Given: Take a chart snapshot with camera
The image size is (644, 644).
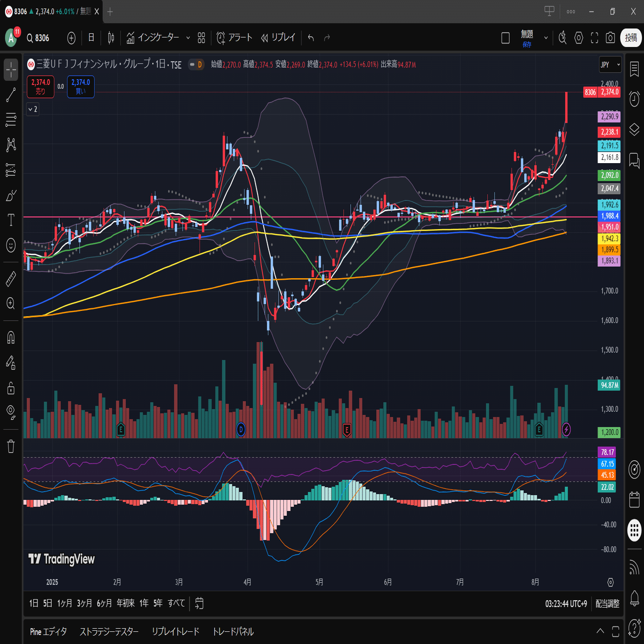Looking at the screenshot, I should (x=610, y=37).
